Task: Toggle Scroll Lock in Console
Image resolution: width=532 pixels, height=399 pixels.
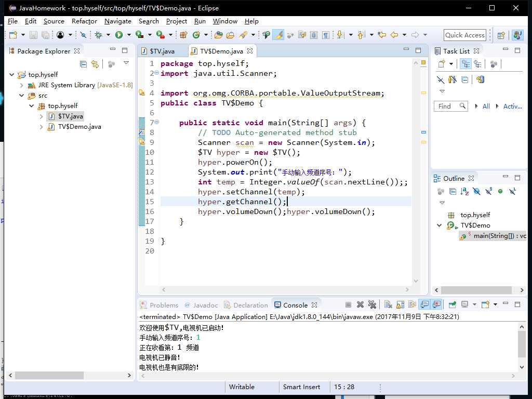Action: pyautogui.click(x=401, y=304)
